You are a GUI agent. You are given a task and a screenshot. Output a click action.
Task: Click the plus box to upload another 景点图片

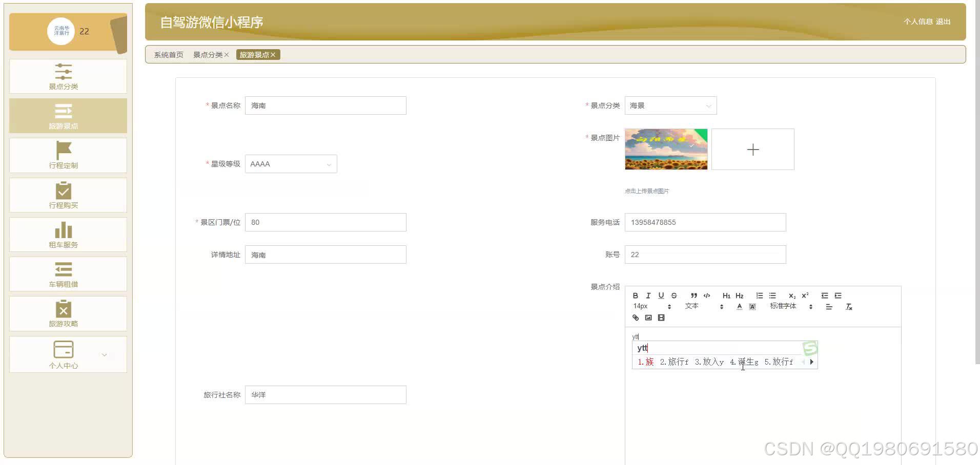(x=752, y=149)
